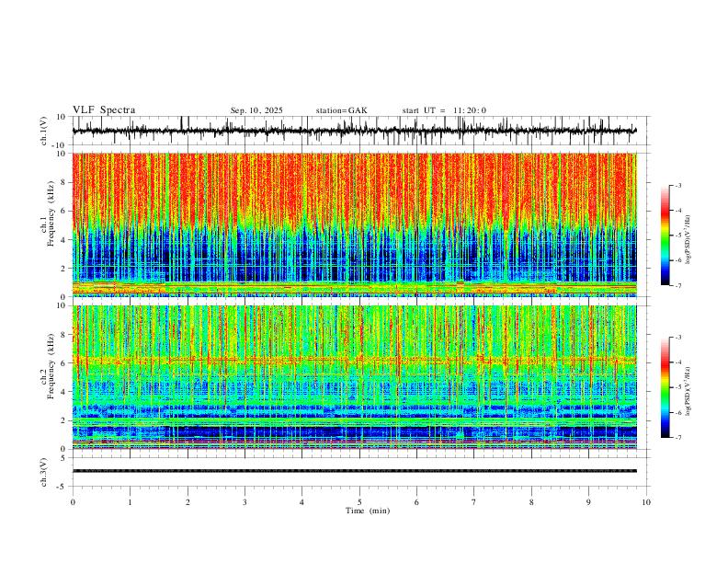Viewport: 728px width, 563px height.
Task: Click the time axis tick label '7'
Action: click(474, 502)
